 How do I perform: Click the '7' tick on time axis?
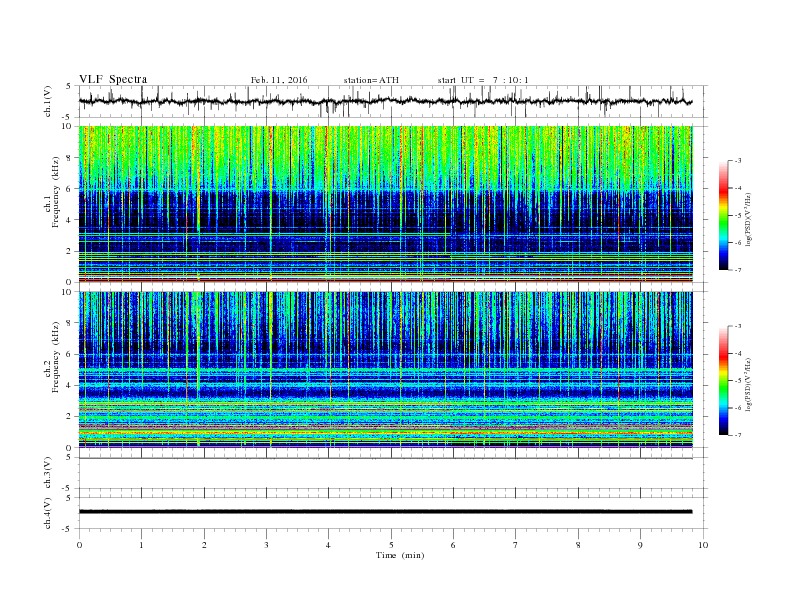[x=515, y=545]
